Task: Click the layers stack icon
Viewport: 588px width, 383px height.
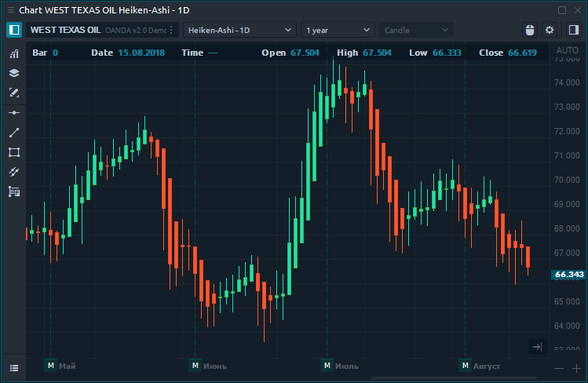Action: 14,73
